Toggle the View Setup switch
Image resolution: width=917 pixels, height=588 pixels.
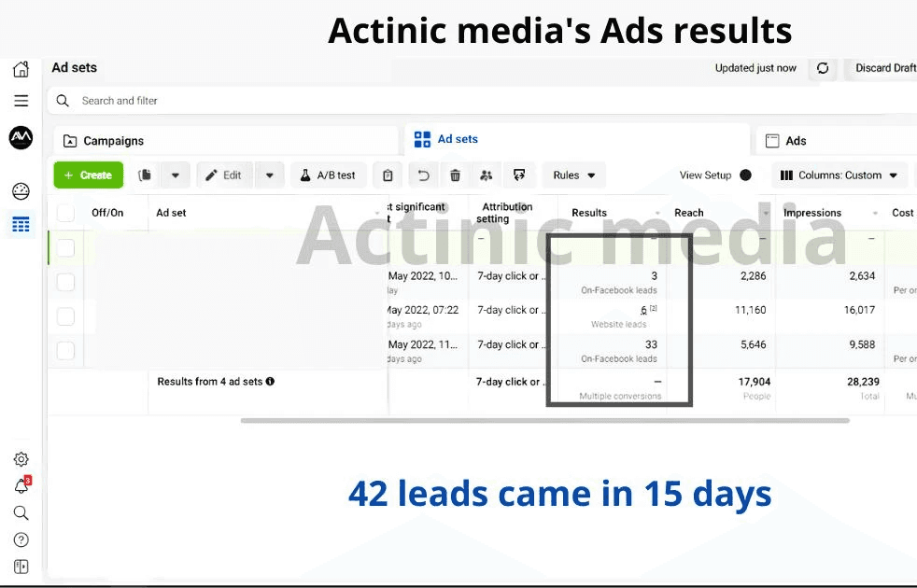pyautogui.click(x=746, y=175)
